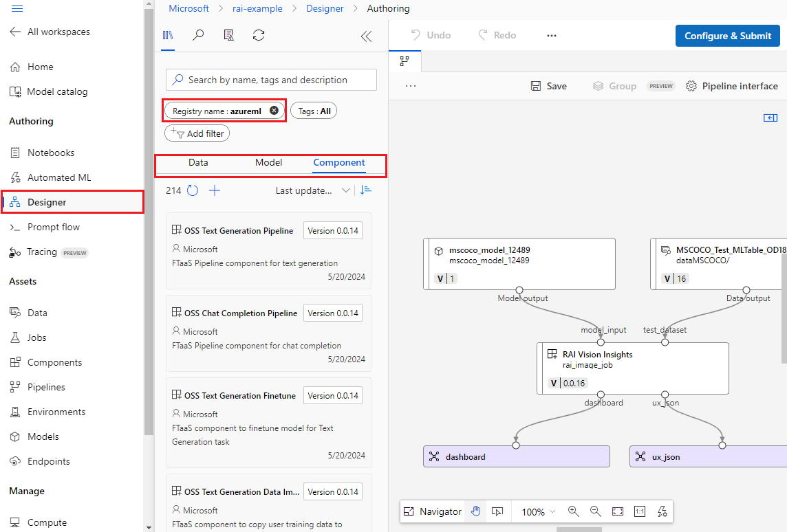This screenshot has height=532, width=787.
Task: Collapse the asset library panel
Action: point(366,36)
